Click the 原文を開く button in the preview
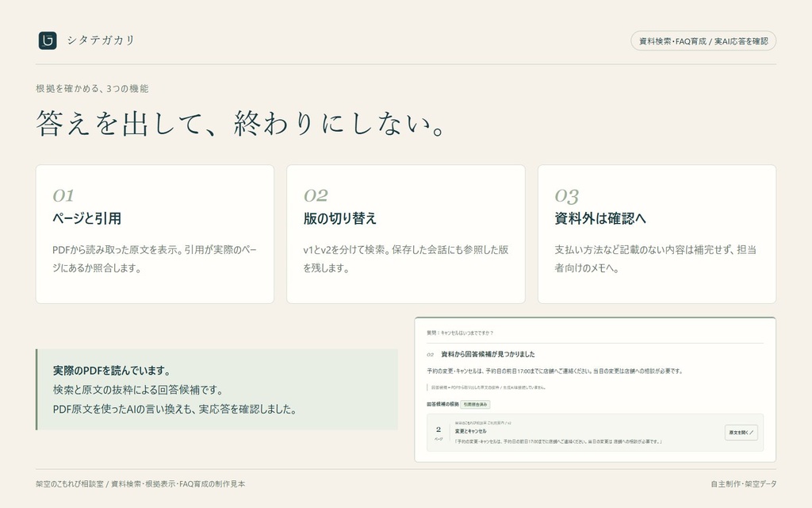 click(x=741, y=433)
